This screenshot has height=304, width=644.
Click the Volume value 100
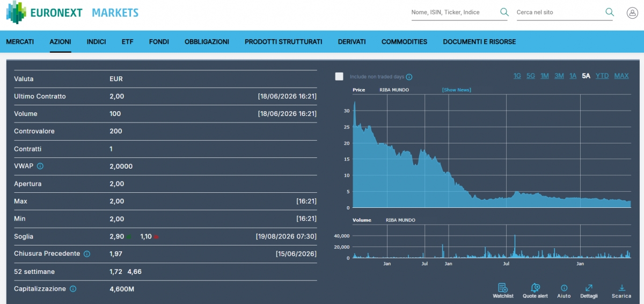click(115, 114)
